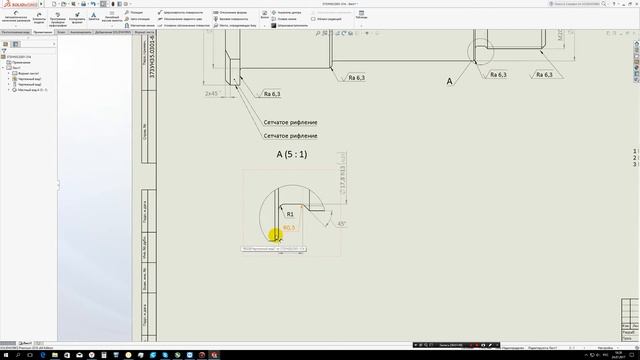Select the lower Сетчатое рифление note
Image resolution: width=640 pixels, height=360 pixels.
(x=290, y=136)
